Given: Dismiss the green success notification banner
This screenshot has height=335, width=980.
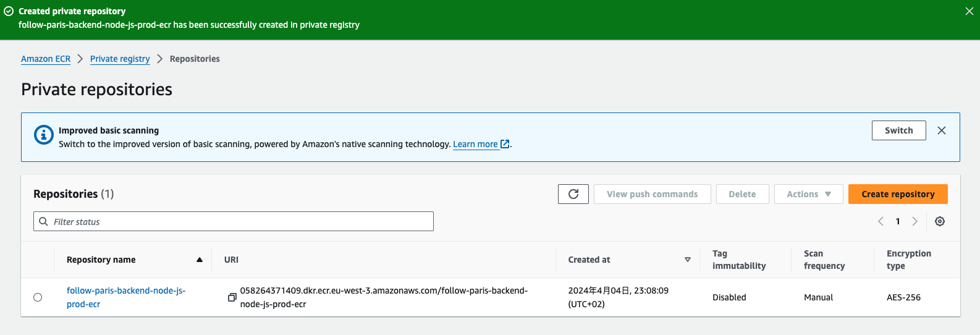Looking at the screenshot, I should click(969, 11).
